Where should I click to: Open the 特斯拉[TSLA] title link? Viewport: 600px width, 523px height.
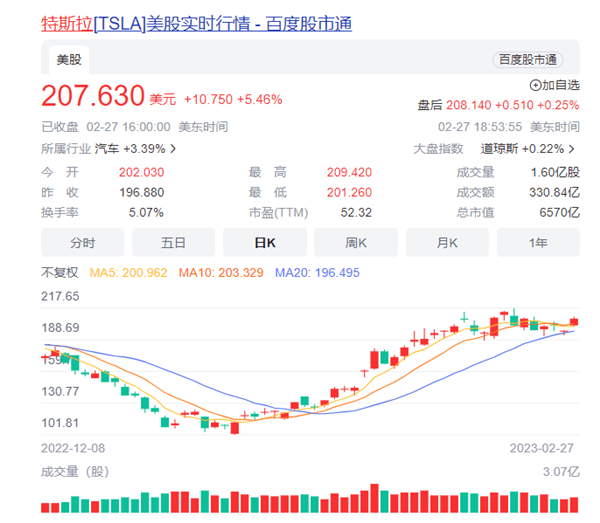pos(196,22)
